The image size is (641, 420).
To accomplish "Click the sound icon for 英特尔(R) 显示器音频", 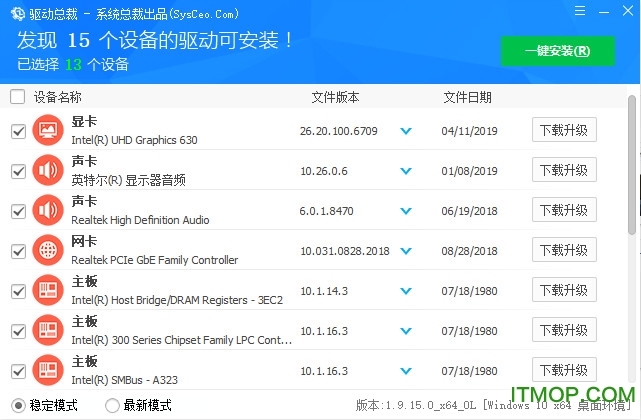I will click(x=48, y=170).
